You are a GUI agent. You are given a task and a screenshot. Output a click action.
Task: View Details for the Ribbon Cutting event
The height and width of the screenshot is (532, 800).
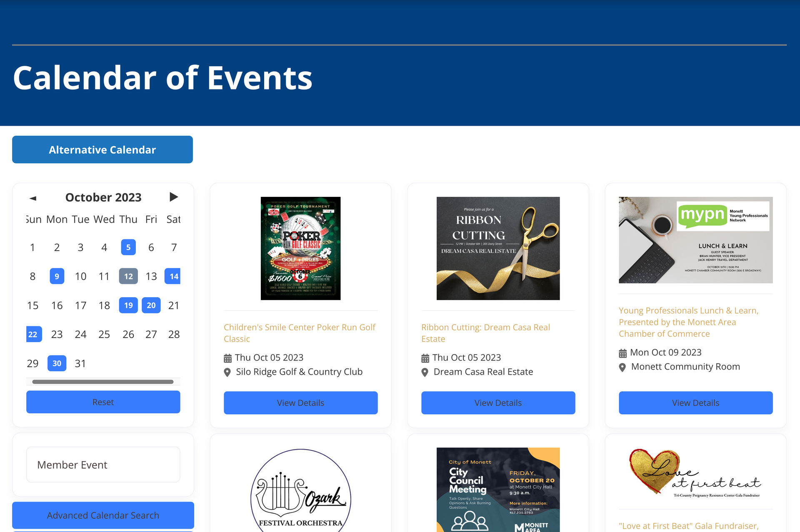pyautogui.click(x=498, y=403)
